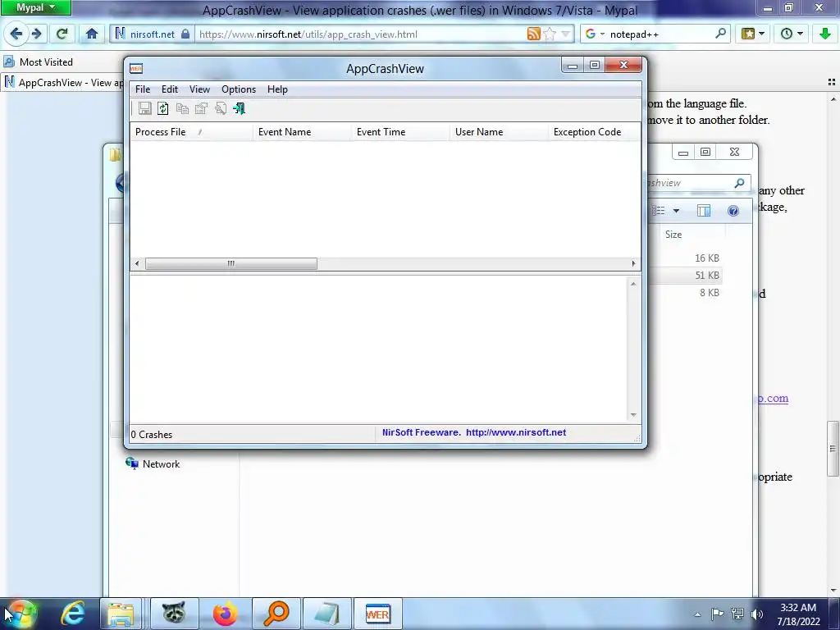Sort by the User Name column
The width and height of the screenshot is (840, 630).
499,132
